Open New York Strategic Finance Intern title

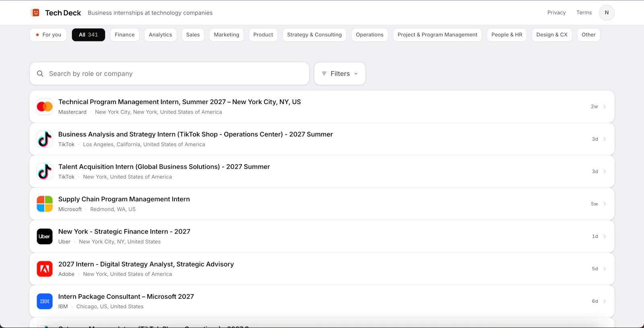click(124, 231)
